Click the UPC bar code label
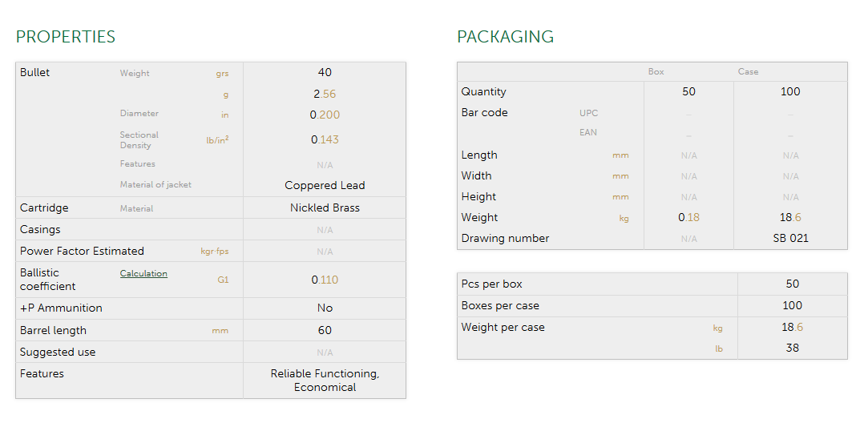The height and width of the screenshot is (427, 868). pos(588,113)
